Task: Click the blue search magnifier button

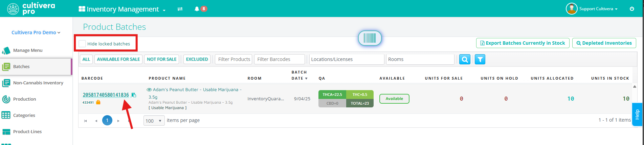Action: click(465, 59)
